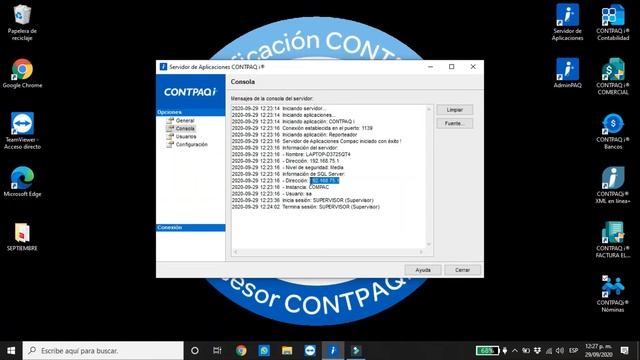Click the highlighted SQL Server address text
The image size is (640, 360).
324,180
